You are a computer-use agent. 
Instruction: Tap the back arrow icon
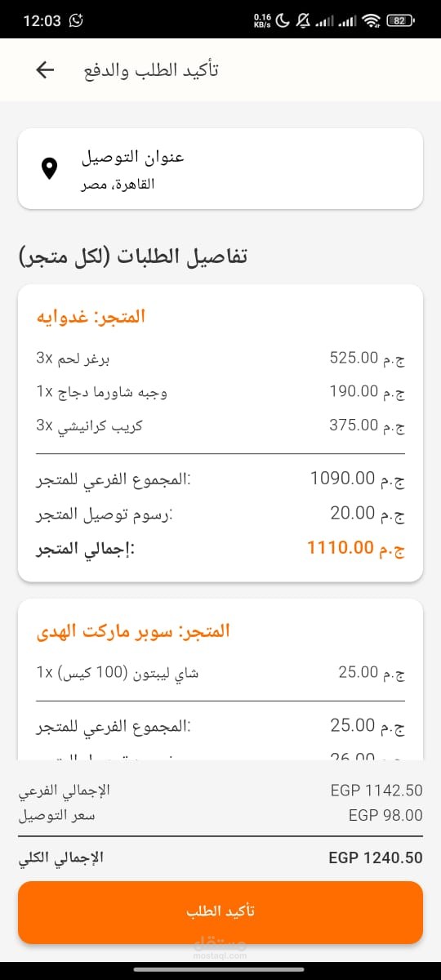tap(45, 70)
